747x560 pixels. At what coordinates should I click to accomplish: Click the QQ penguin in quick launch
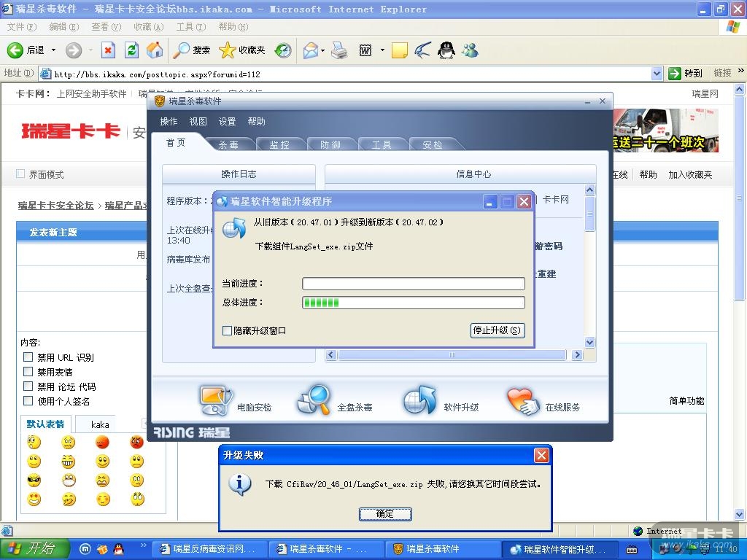coord(118,549)
